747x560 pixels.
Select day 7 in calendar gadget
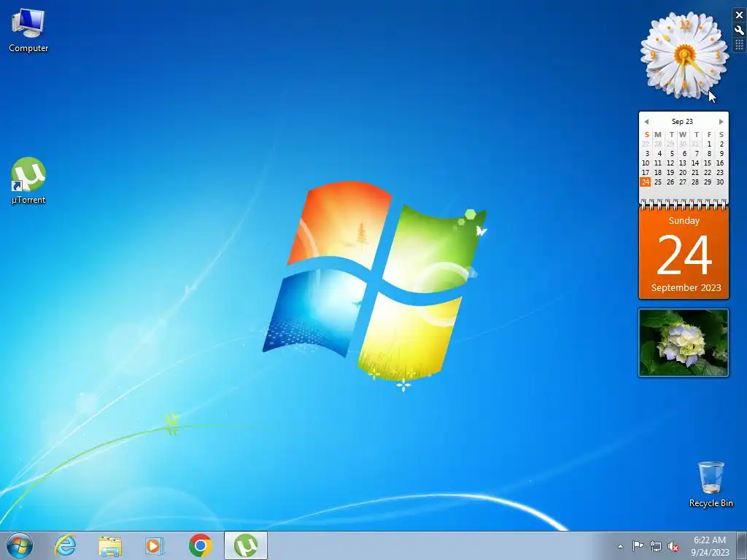click(697, 153)
